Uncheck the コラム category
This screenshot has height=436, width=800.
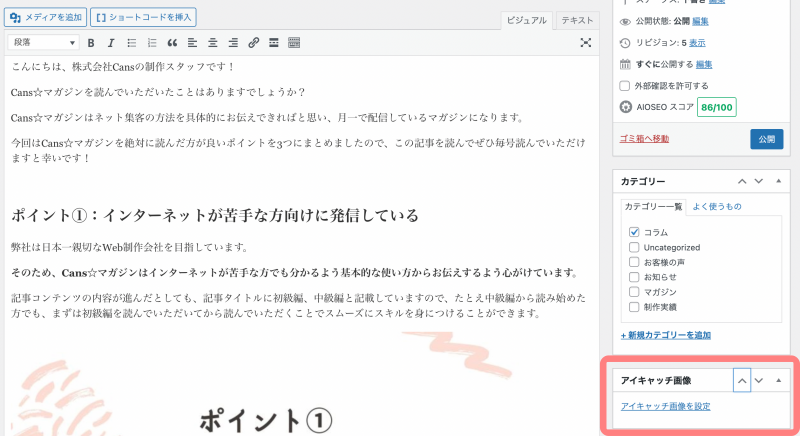pos(634,232)
